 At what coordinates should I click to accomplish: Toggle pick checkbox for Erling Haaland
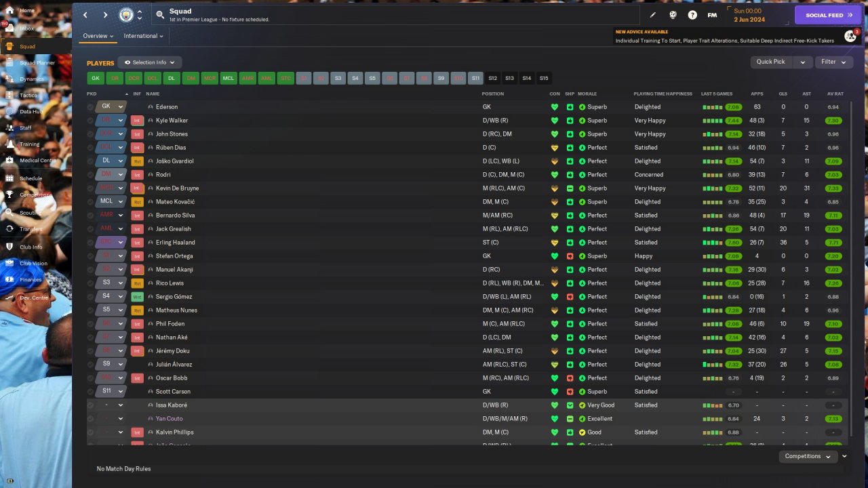[x=91, y=243]
